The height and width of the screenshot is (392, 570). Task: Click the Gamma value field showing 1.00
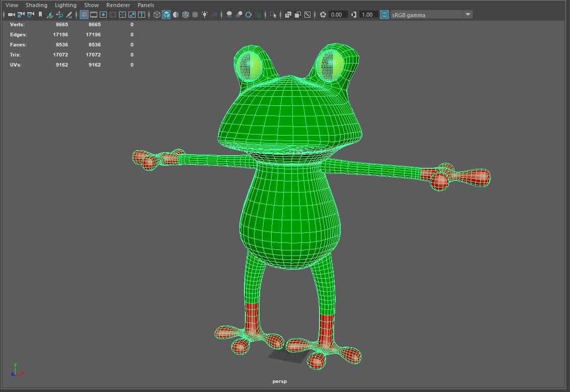point(369,15)
